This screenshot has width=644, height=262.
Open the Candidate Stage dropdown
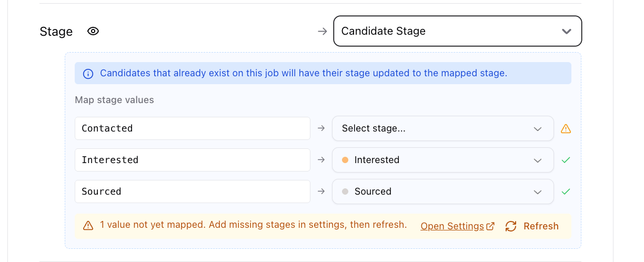[457, 31]
